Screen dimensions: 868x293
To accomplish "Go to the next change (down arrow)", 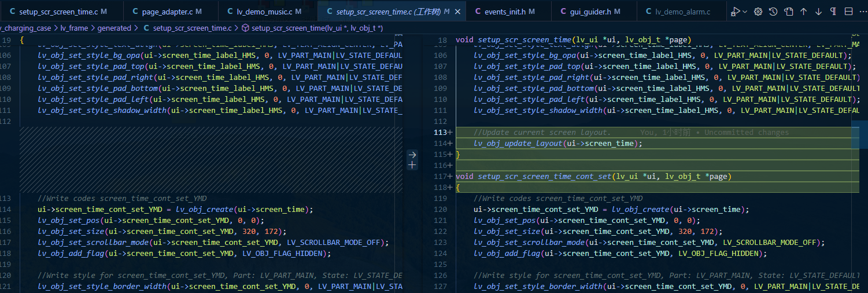I will coord(818,12).
